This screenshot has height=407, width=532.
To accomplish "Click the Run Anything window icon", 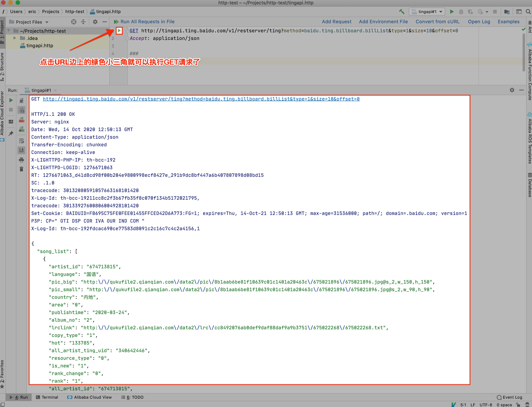I will click(x=519, y=12).
